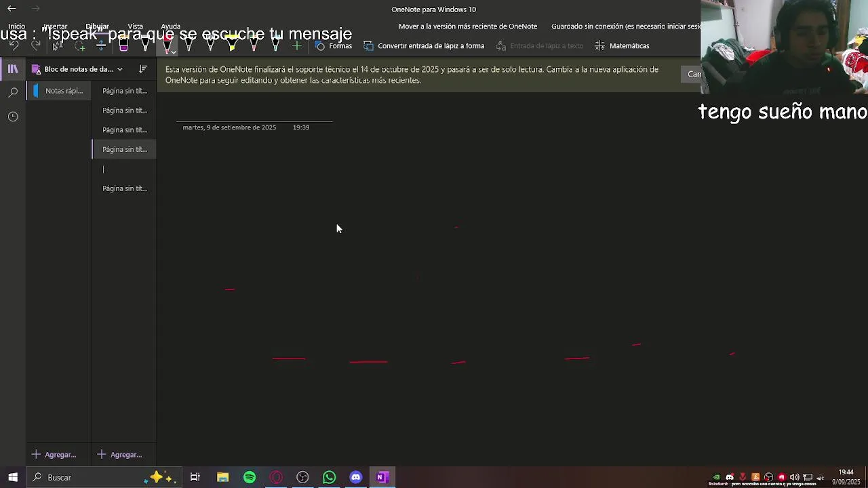Viewport: 868px width, 488px height.
Task: Click the page title area above the date
Action: 254,112
